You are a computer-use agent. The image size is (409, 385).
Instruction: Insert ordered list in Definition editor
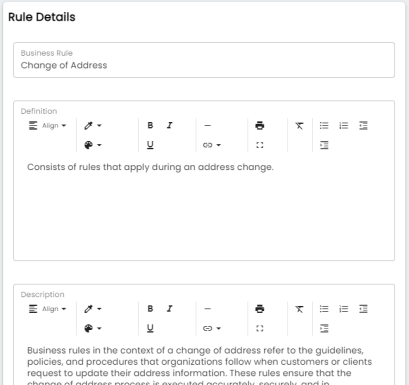[x=344, y=126]
